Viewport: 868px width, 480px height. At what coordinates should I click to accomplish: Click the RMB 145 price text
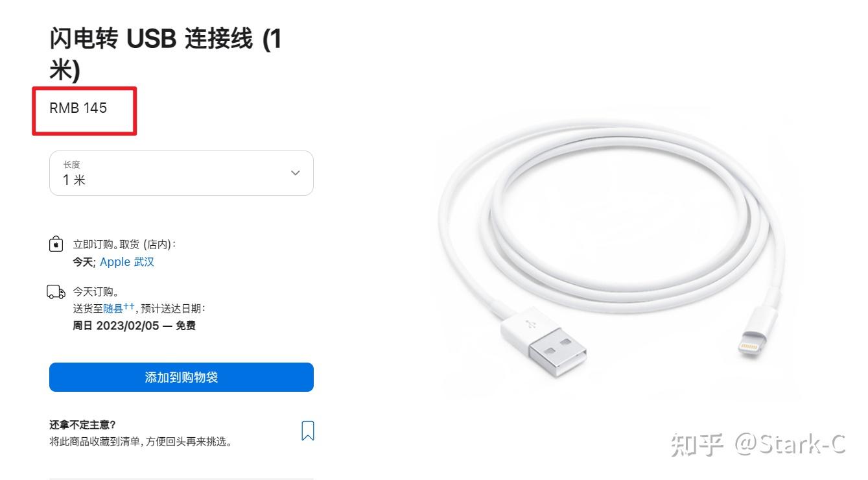tap(78, 108)
